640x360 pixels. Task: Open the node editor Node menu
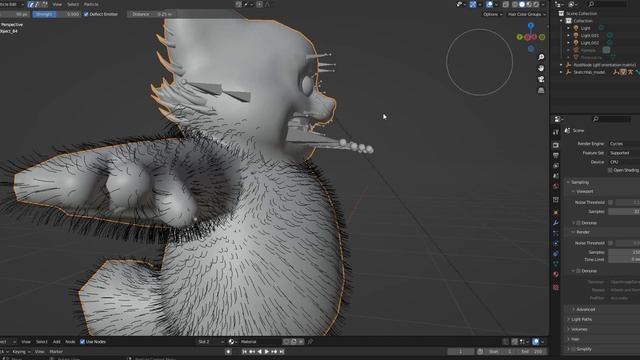click(70, 342)
